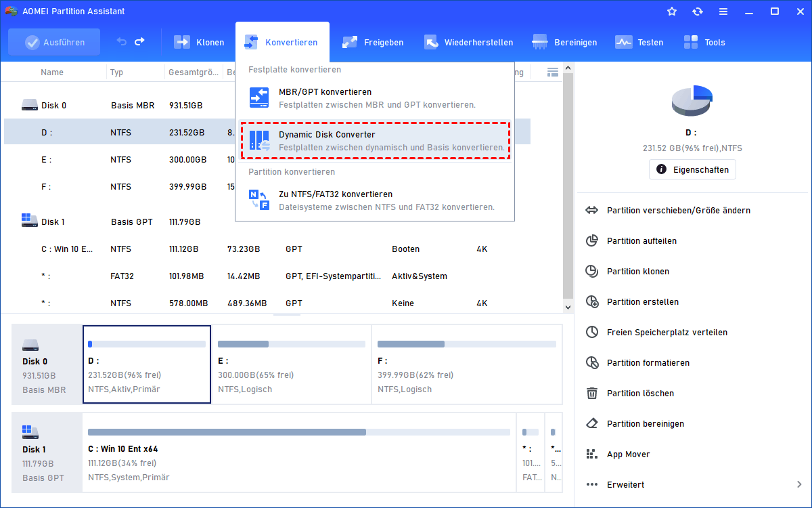
Task: Open the Tools toolbar menu
Action: (704, 42)
